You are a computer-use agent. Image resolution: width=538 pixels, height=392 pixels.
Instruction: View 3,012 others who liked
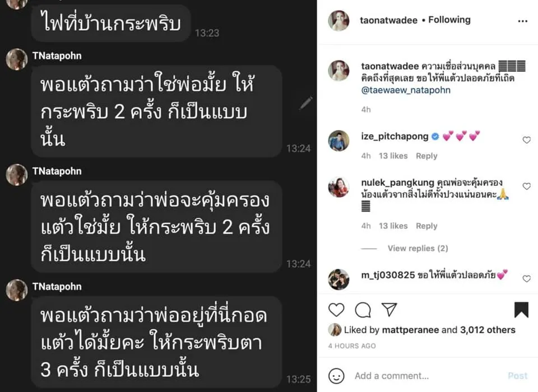coord(488,330)
